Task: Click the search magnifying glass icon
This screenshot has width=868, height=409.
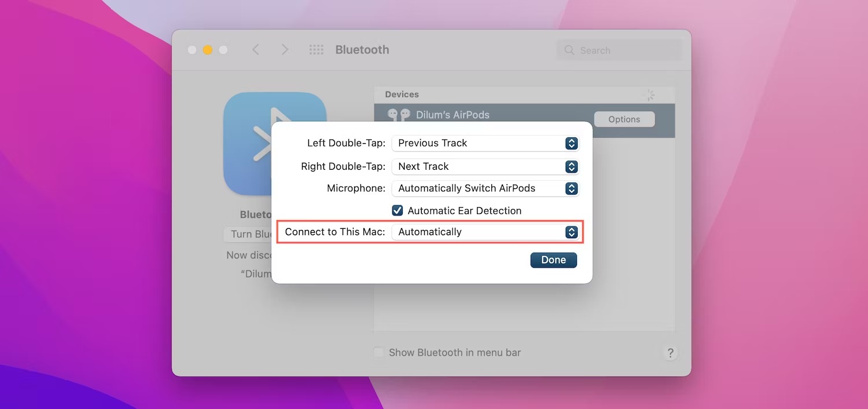Action: (x=569, y=50)
